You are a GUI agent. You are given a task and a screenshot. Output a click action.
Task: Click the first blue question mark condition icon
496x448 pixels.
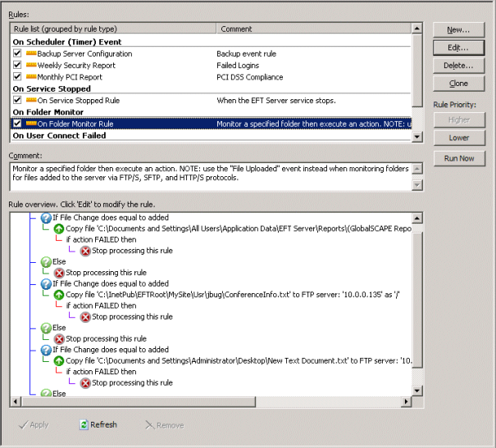point(46,218)
